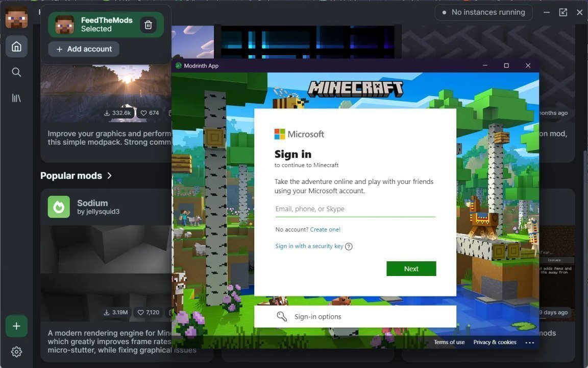Click the Modrinth App title logo icon

tap(179, 66)
